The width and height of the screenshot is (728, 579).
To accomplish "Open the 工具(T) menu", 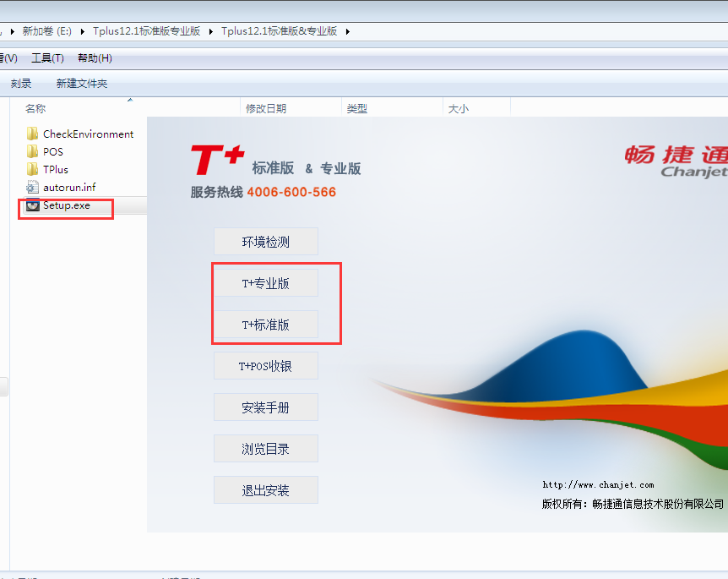I will (x=47, y=58).
